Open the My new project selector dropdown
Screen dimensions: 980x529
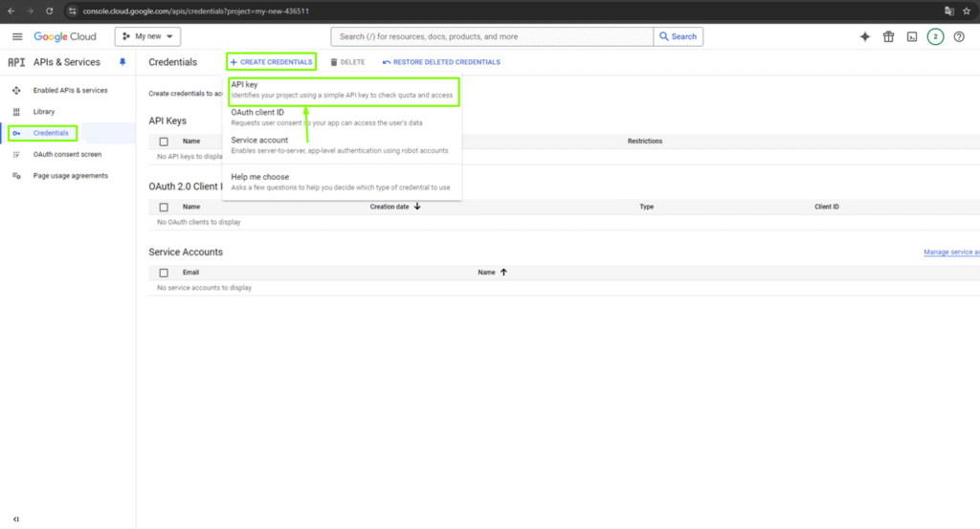[x=147, y=37]
